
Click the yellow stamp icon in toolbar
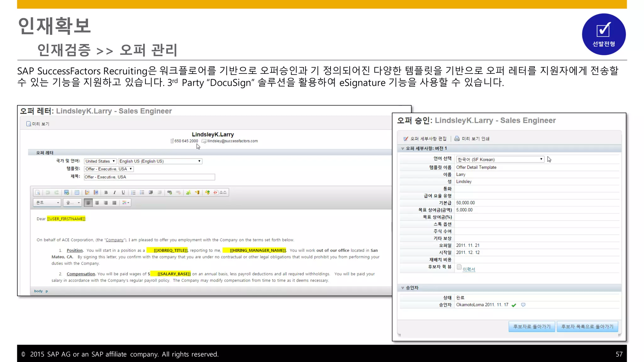(x=197, y=193)
